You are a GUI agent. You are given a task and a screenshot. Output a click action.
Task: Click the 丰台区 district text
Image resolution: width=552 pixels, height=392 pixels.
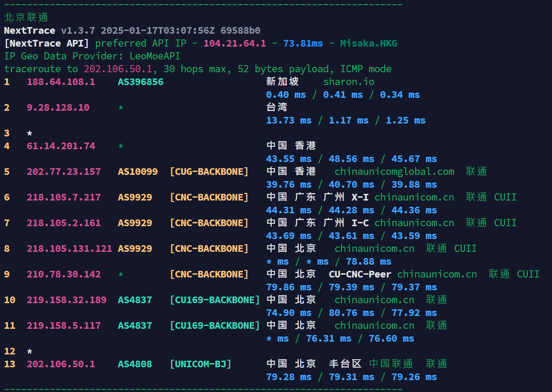[345, 364]
